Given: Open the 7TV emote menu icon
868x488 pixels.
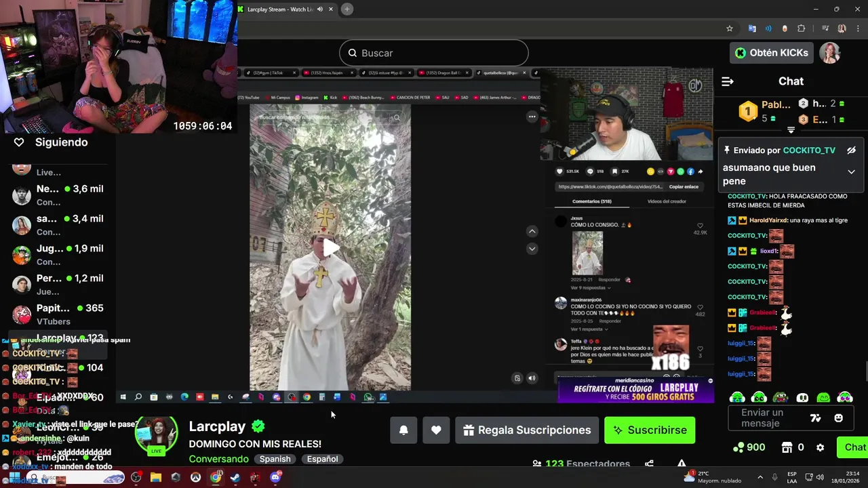Looking at the screenshot, I should (816, 418).
